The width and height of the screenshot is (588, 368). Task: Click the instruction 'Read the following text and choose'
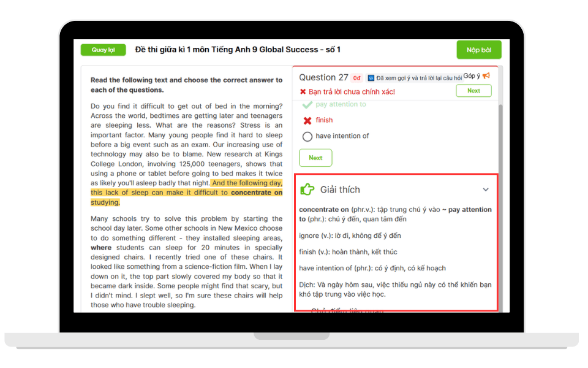(186, 85)
